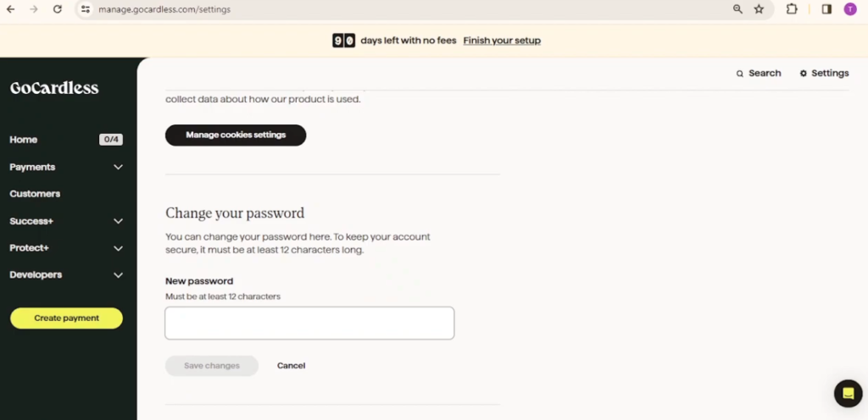
Task: Focus the New password input field
Action: (x=309, y=323)
